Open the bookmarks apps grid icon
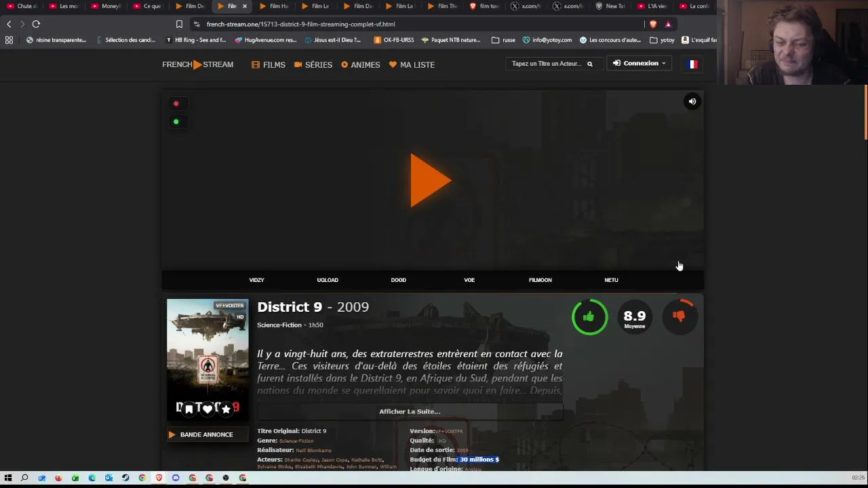The height and width of the screenshot is (488, 868). click(9, 40)
